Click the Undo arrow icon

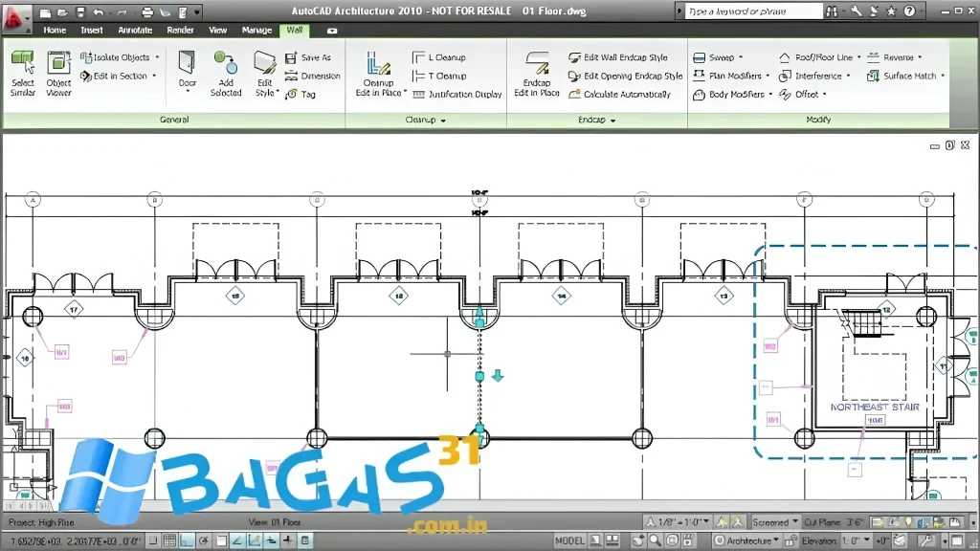(x=99, y=12)
